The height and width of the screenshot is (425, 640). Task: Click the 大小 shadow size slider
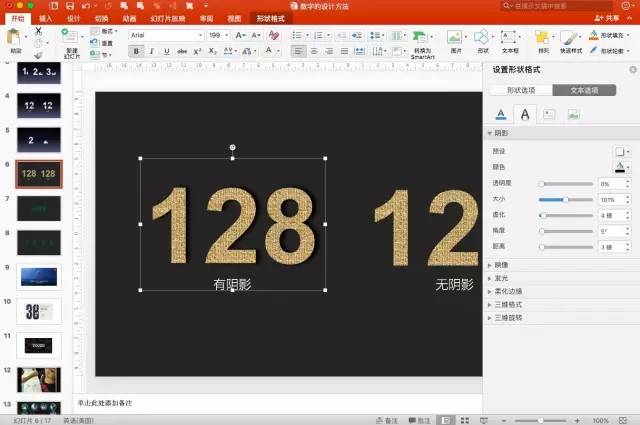(565, 199)
